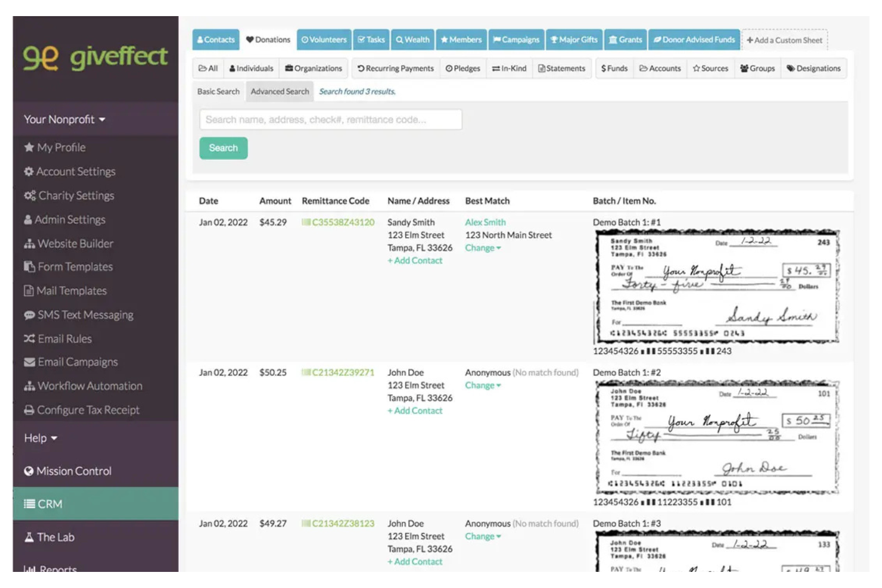Click the Email Rules shuffle icon
Image resolution: width=882 pixels, height=588 pixels.
[29, 338]
